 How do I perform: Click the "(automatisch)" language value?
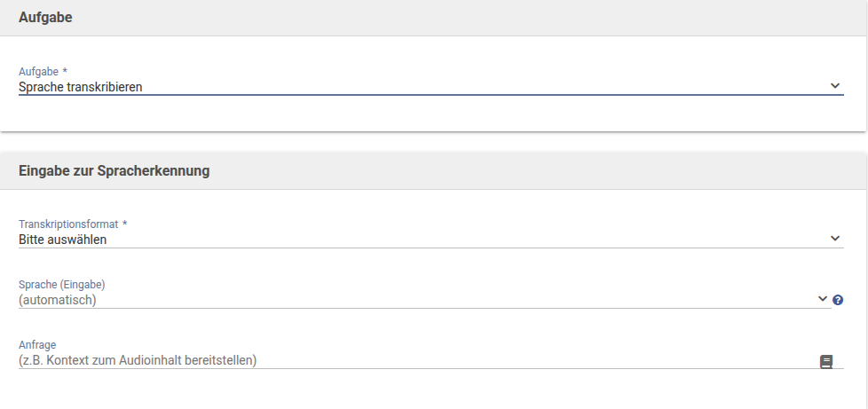coord(58,300)
